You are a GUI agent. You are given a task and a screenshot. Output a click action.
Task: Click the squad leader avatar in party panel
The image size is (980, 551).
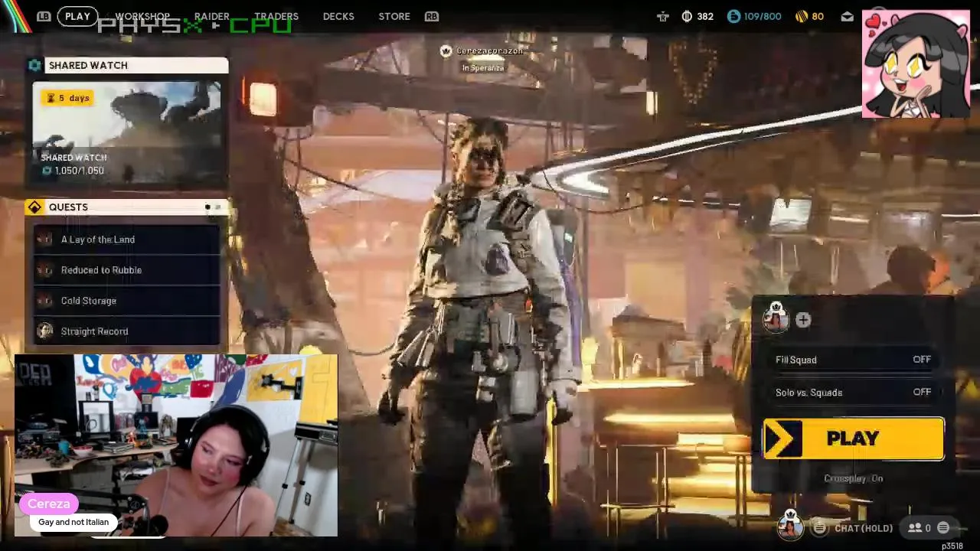(x=776, y=318)
